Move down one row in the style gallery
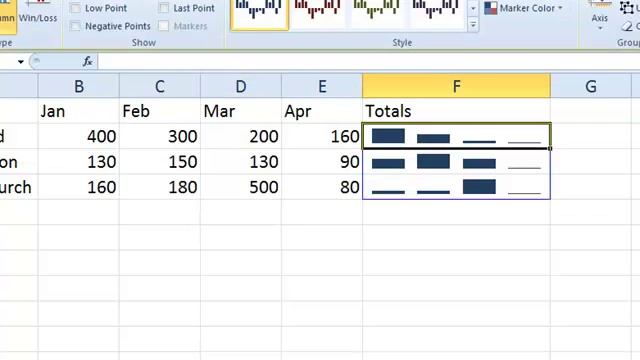Image resolution: width=640 pixels, height=360 pixels. [x=473, y=8]
